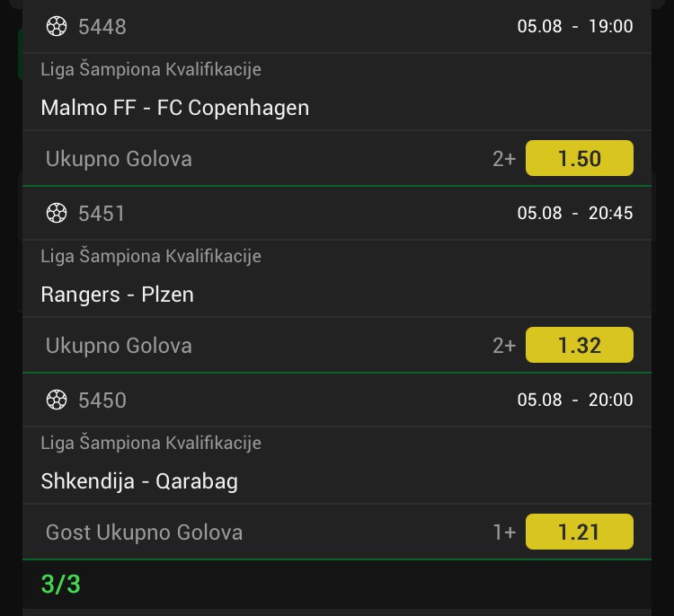Tap the league label above Rangers - Plzen
Viewport: 674px width, 616px height.
151,256
